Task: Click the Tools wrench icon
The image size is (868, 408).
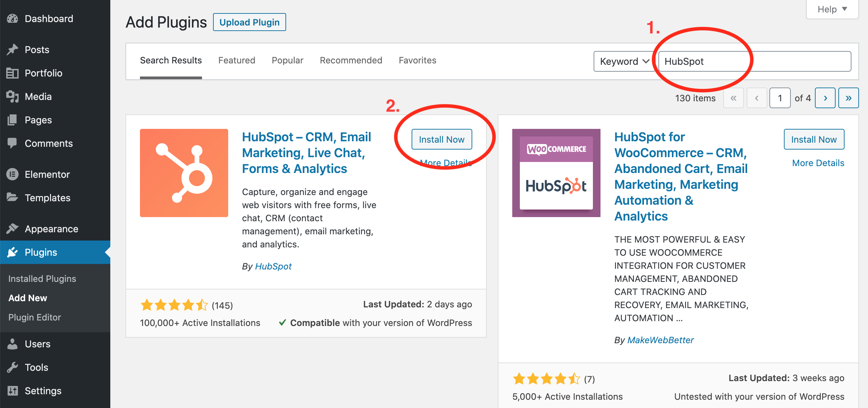Action: tap(12, 367)
